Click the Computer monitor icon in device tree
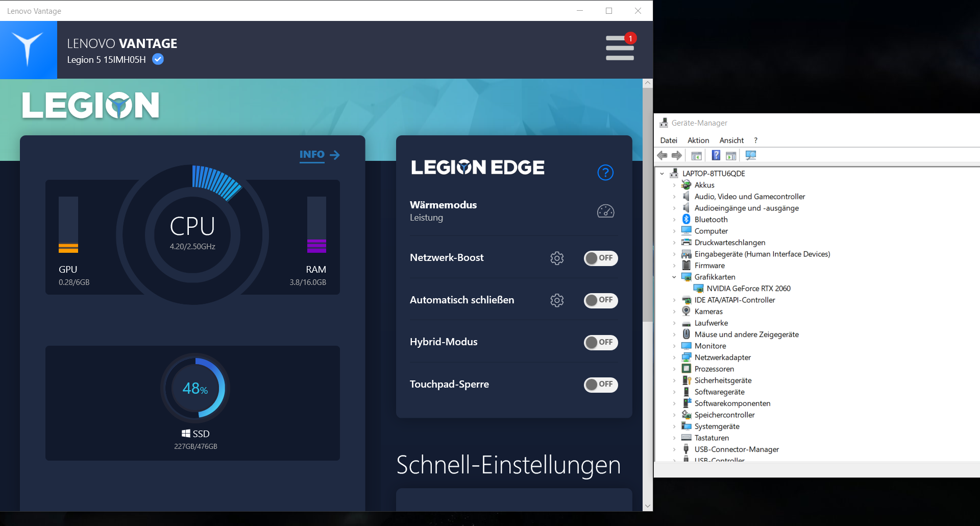The image size is (980, 526). pos(687,231)
